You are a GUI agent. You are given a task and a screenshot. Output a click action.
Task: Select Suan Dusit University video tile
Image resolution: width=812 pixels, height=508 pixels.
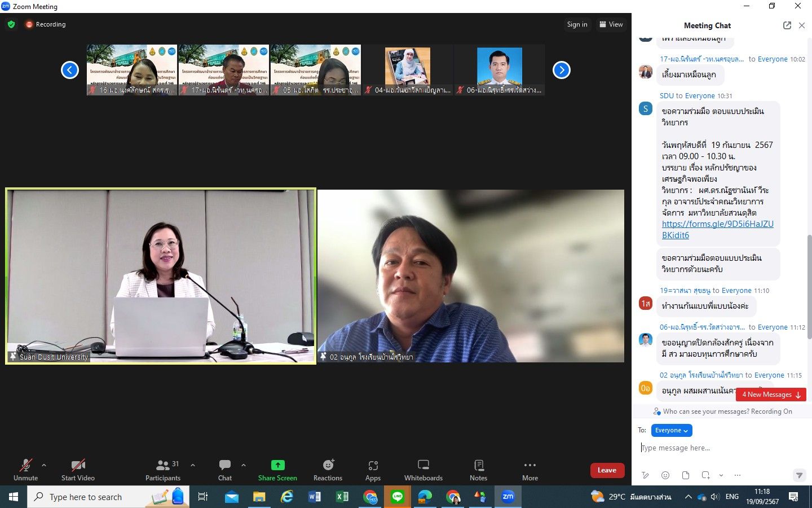(161, 276)
